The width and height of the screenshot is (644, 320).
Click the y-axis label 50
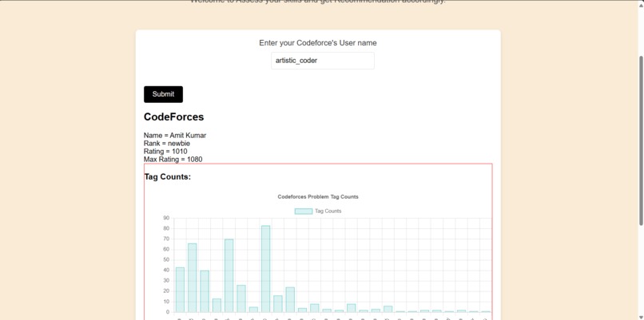click(x=166, y=259)
